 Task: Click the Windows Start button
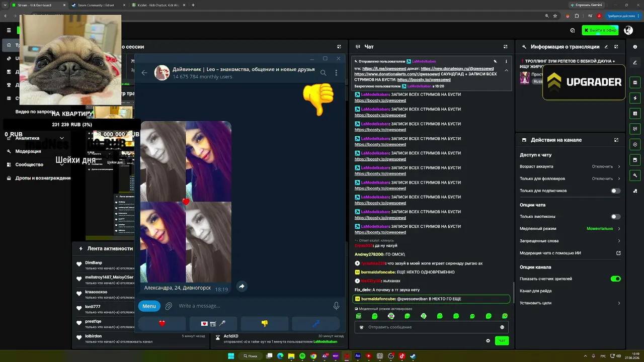[231, 356]
